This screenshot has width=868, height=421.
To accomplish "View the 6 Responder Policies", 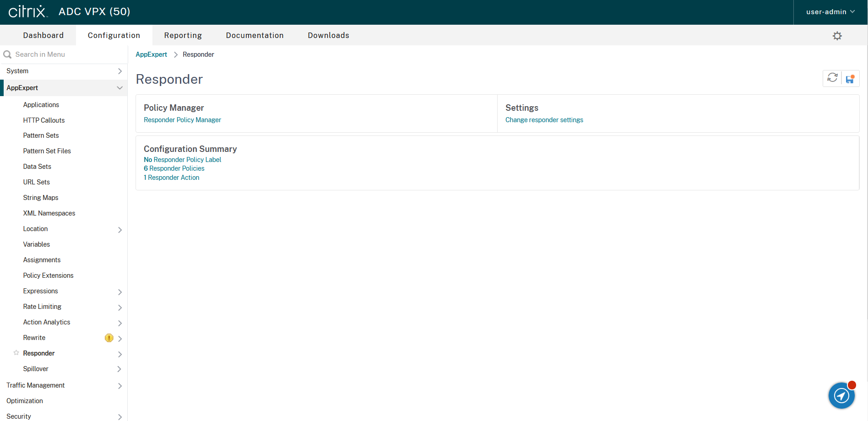I will click(174, 168).
